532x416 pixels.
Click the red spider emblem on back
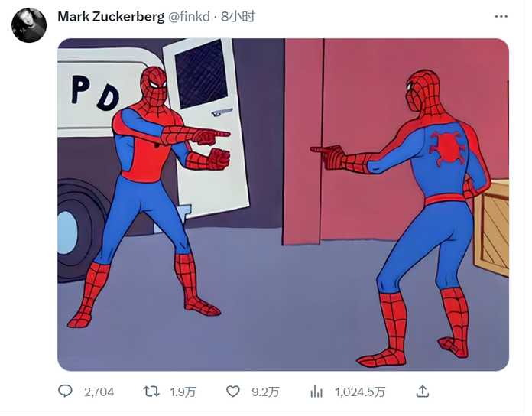pyautogui.click(x=446, y=148)
